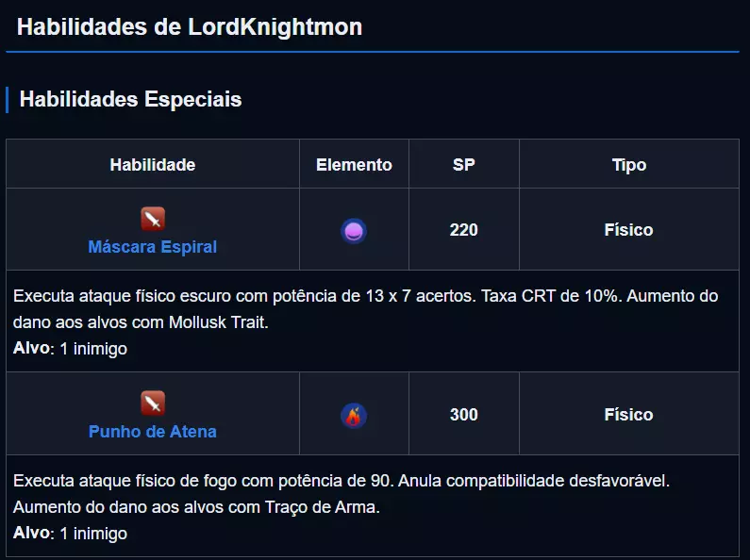The image size is (750, 560).
Task: Click the Máscara Espiral description mentioning Mollusk Trait
Action: pyautogui.click(x=365, y=308)
